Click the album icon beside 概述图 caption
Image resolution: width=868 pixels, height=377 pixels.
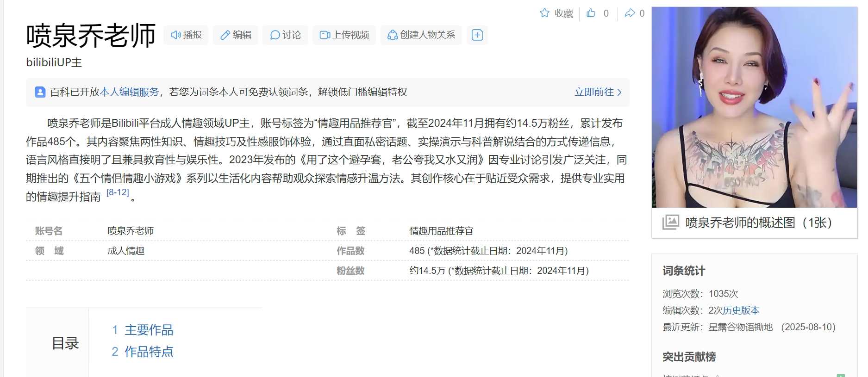(x=670, y=222)
